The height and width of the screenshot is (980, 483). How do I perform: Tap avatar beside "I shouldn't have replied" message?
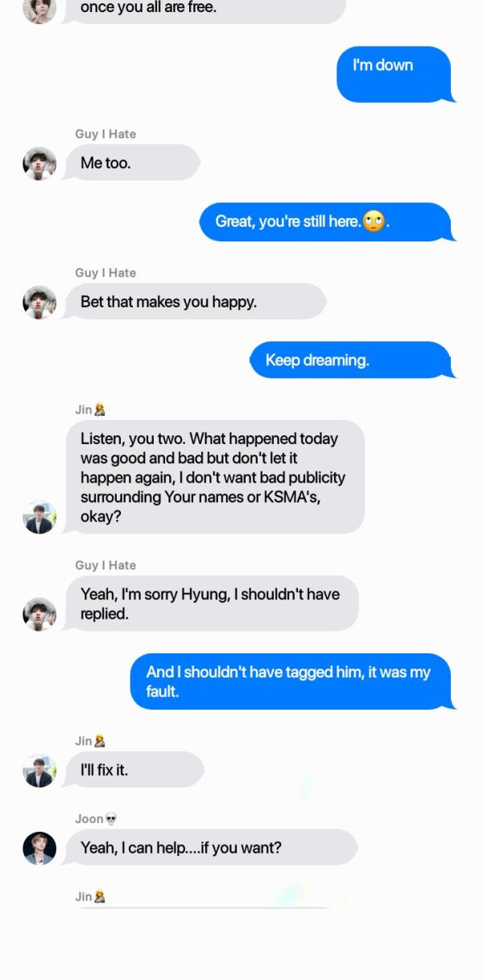coord(39,614)
